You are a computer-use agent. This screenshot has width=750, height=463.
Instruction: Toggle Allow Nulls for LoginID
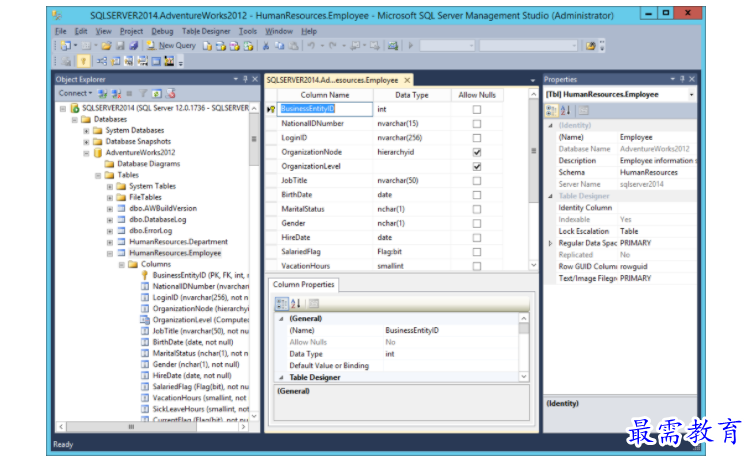pos(477,138)
